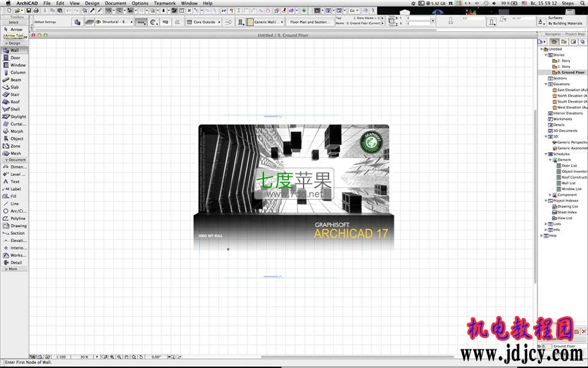Select the Arc/Circle tool
The height and width of the screenshot is (368, 588).
point(13,211)
